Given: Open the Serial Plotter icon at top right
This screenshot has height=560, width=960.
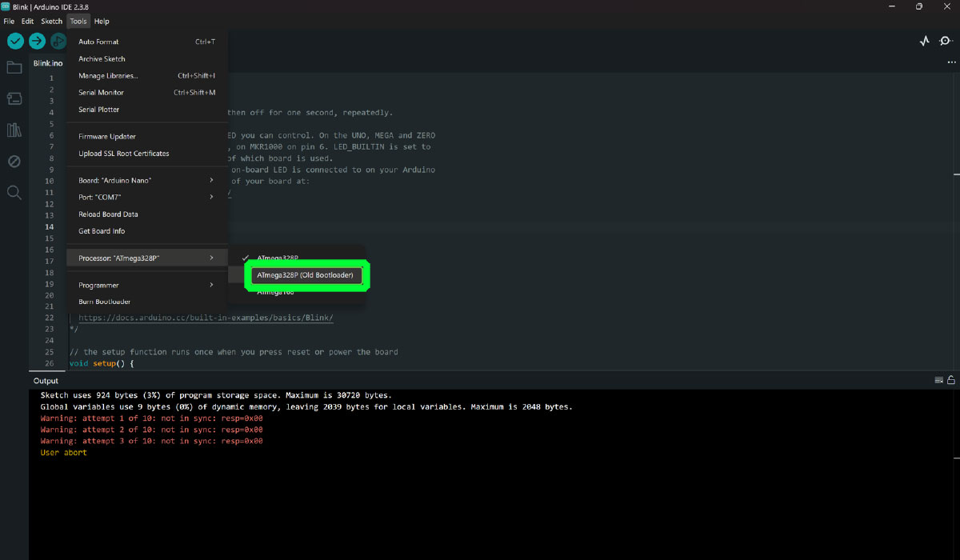Looking at the screenshot, I should [x=925, y=41].
